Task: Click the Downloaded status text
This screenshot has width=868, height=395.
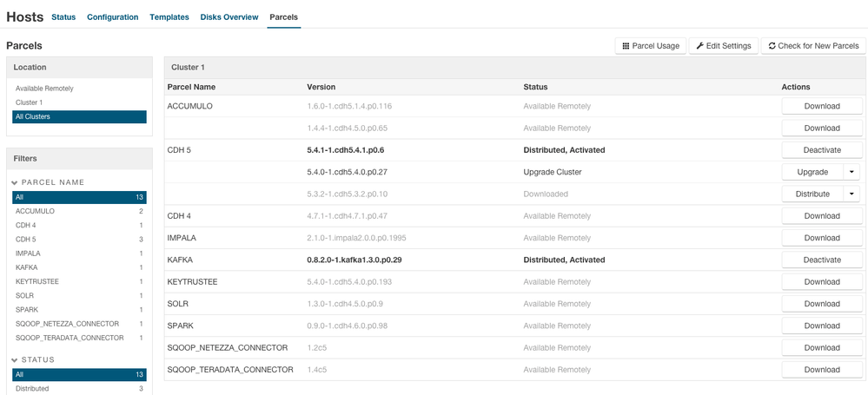Action: (x=546, y=194)
